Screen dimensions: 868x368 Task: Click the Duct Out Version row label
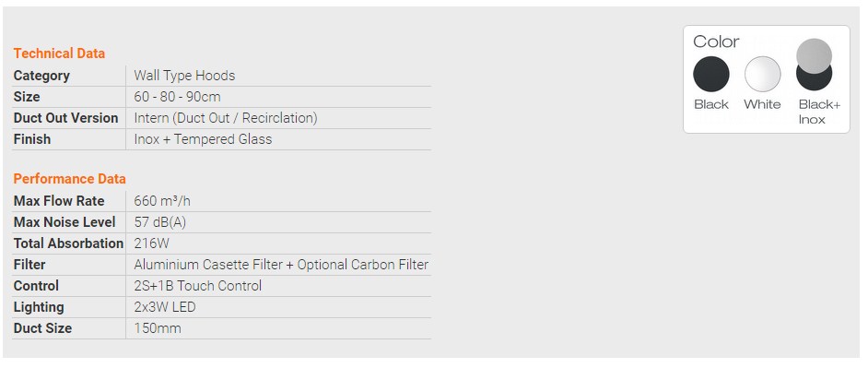click(x=65, y=118)
